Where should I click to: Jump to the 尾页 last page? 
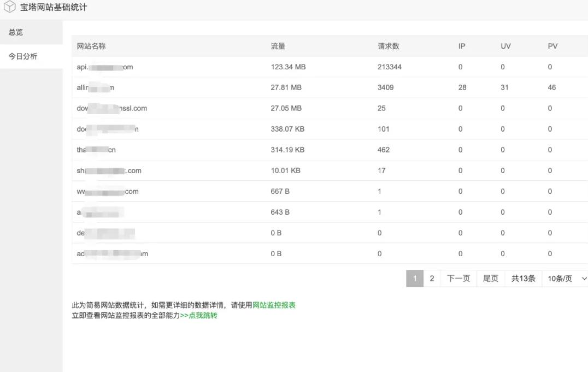click(490, 278)
